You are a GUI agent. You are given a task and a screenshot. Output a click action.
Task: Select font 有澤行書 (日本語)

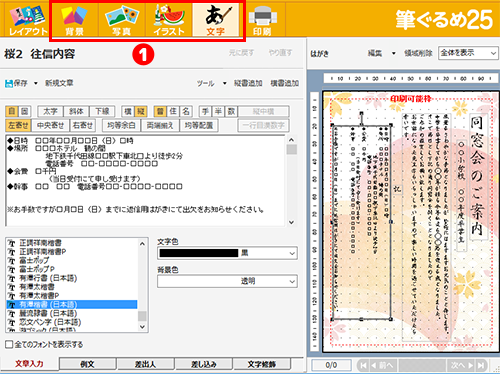48,278
